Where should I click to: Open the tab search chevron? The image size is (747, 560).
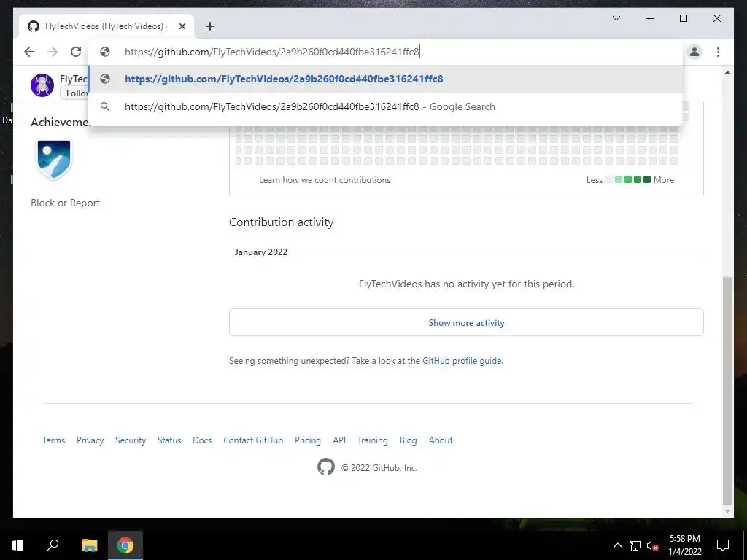pos(616,18)
